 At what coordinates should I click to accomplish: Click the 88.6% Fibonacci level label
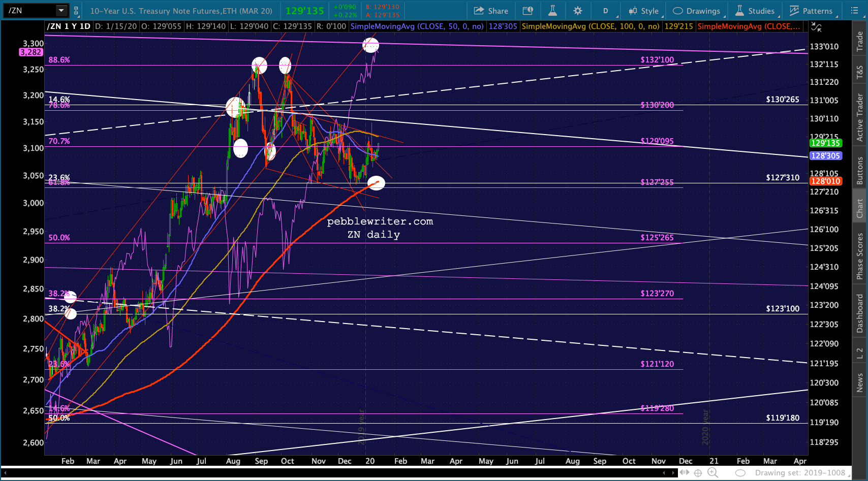click(x=59, y=60)
